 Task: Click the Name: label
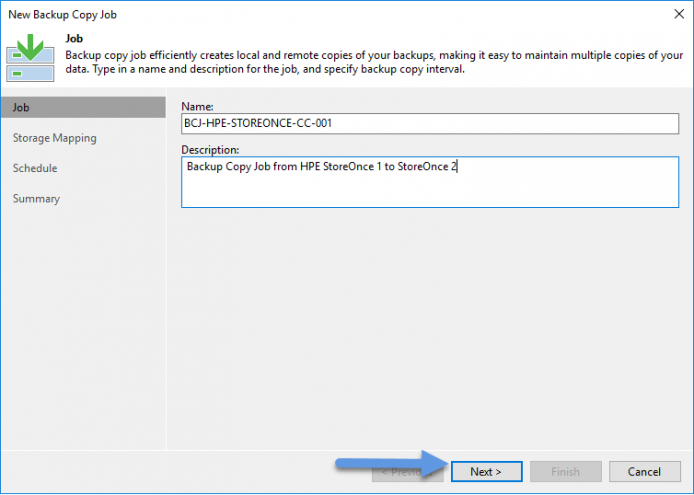pyautogui.click(x=197, y=107)
